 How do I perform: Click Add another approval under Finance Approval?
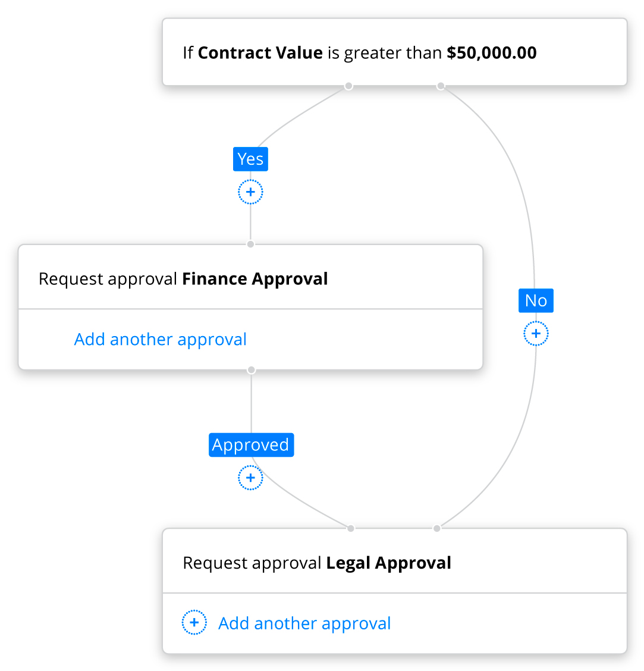point(160,339)
